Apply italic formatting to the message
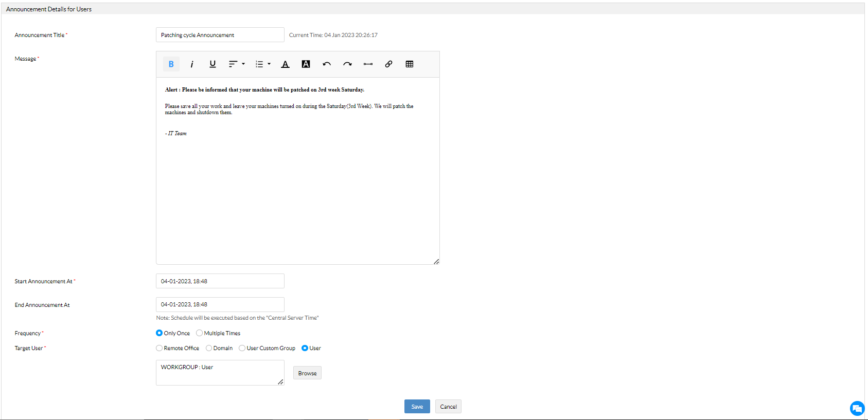The width and height of the screenshot is (868, 420). (192, 64)
